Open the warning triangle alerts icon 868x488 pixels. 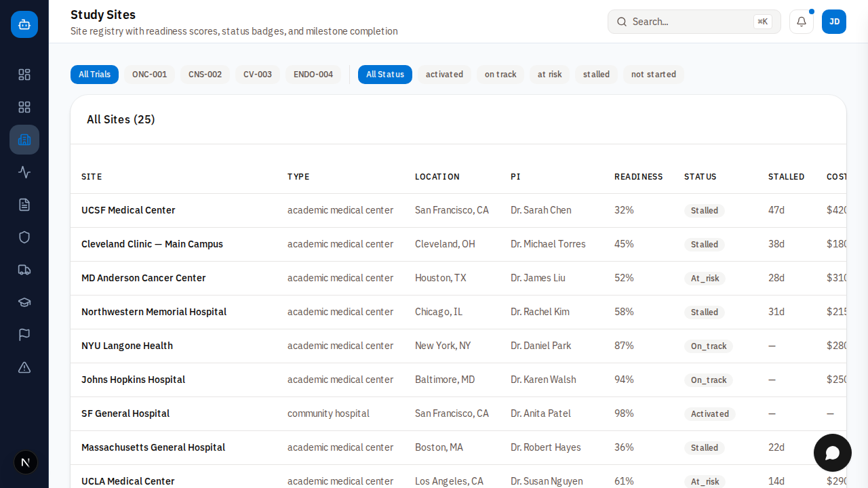(x=24, y=367)
